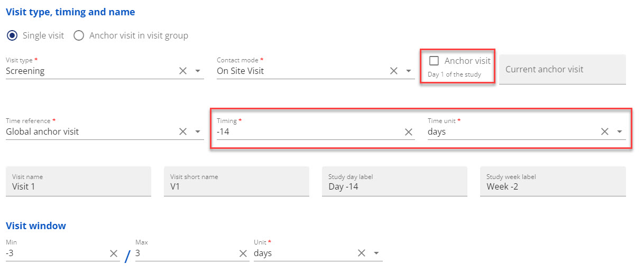The width and height of the screenshot is (644, 273).
Task: Check the Anchor visit checkbox
Action: point(434,61)
